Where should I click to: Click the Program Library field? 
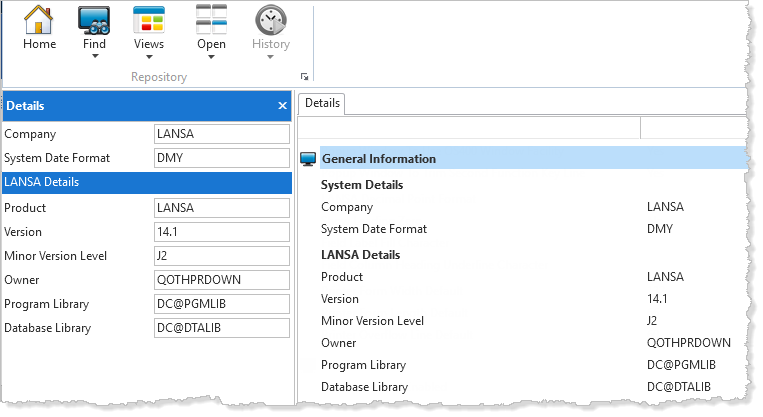222,304
